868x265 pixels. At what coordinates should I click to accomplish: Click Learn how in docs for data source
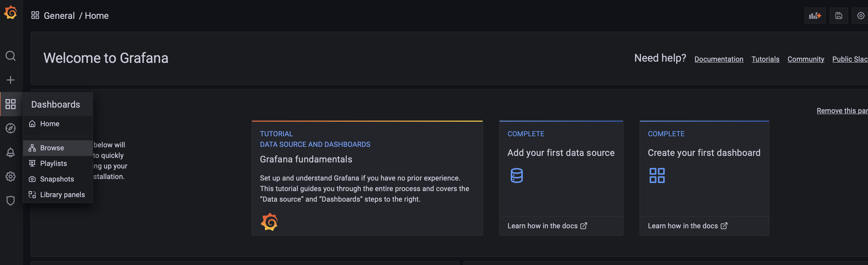tap(547, 226)
